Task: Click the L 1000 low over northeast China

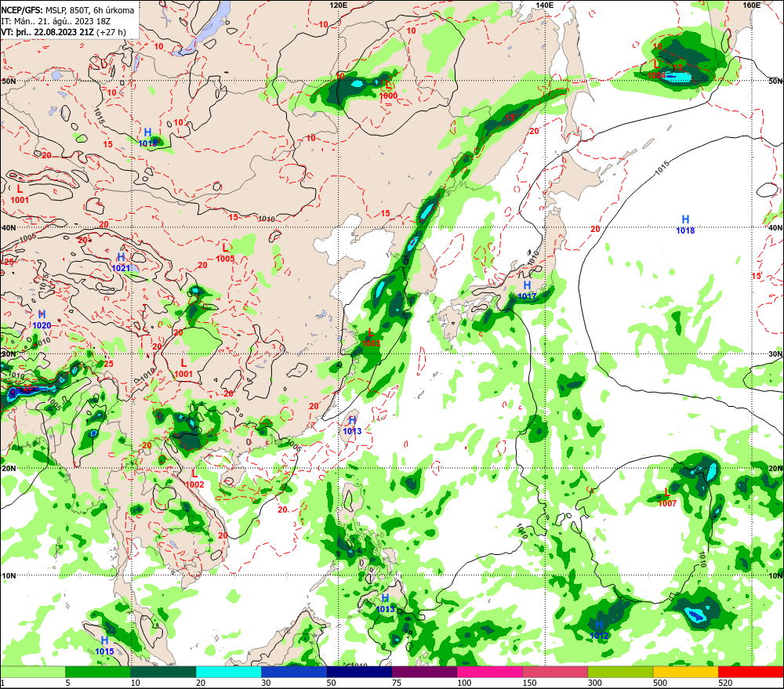Action: pyautogui.click(x=388, y=90)
